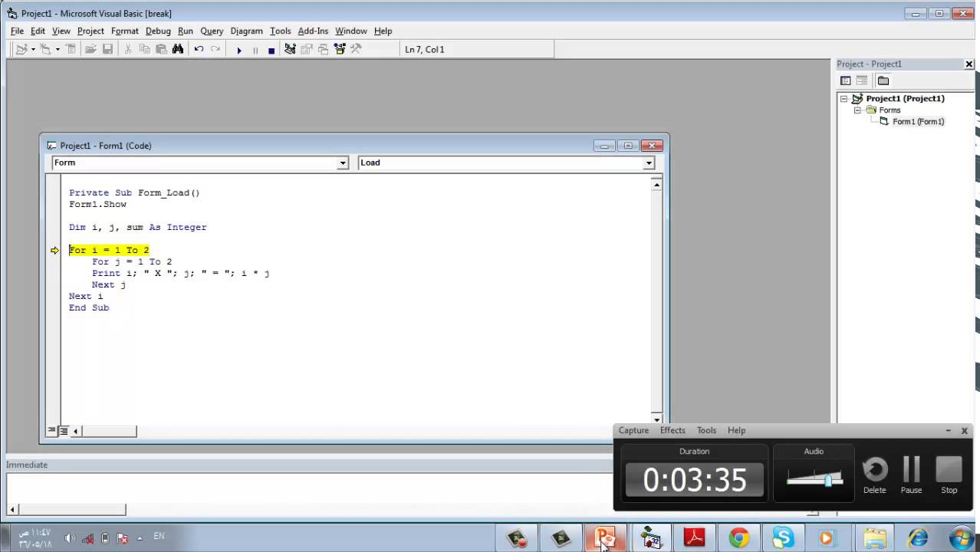
Task: Click View Object icon in Project panel
Action: point(862,80)
